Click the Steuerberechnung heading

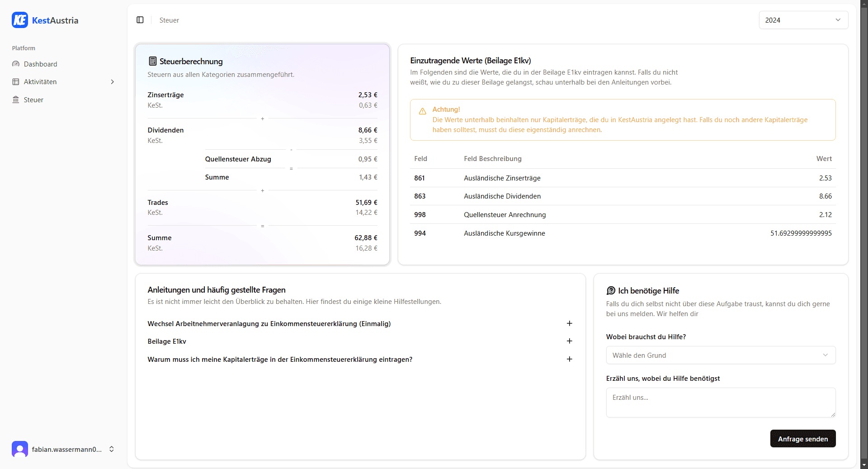[x=191, y=62]
